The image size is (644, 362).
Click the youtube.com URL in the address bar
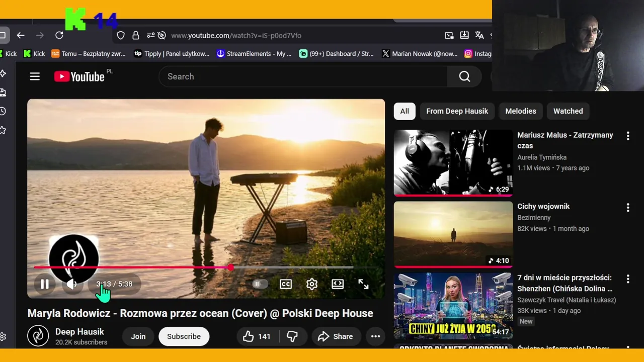pos(236,35)
